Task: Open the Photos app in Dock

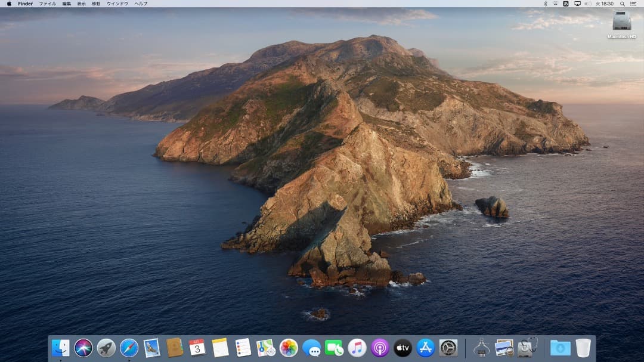Action: [x=289, y=348]
